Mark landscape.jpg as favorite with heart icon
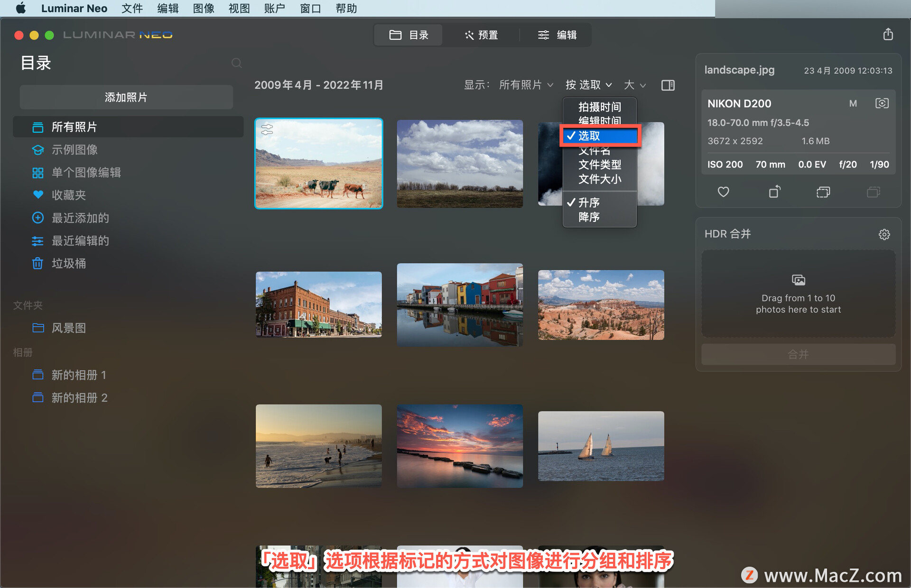This screenshot has width=911, height=588. click(723, 192)
